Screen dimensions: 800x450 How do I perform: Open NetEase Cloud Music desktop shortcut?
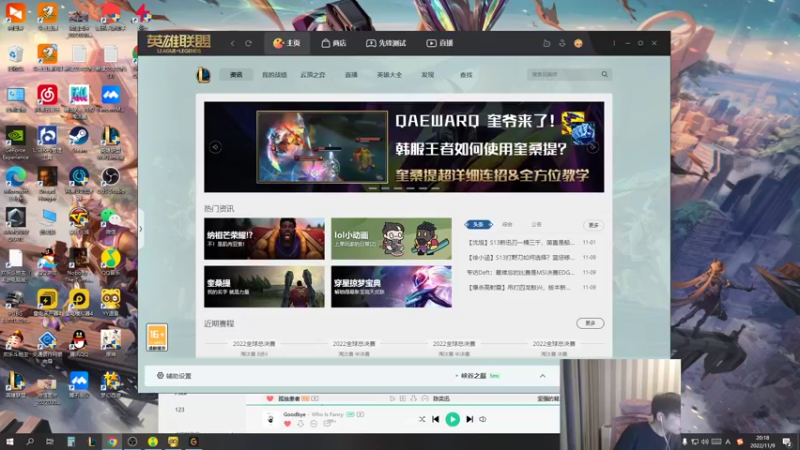[x=47, y=99]
